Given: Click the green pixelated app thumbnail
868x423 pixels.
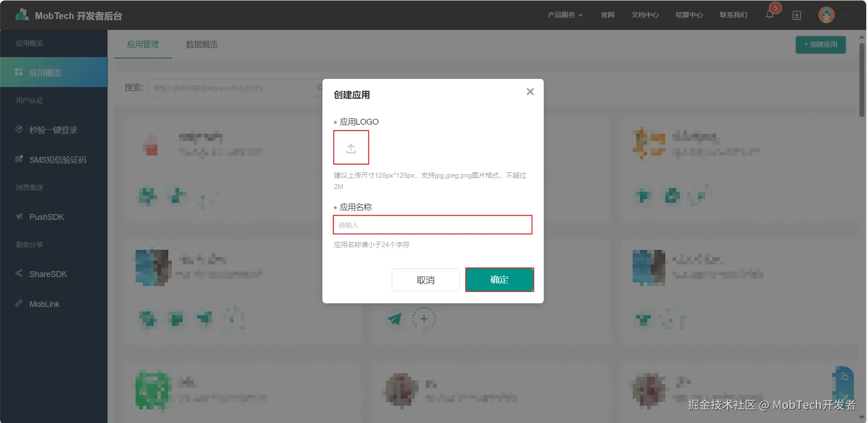Looking at the screenshot, I should tap(153, 389).
